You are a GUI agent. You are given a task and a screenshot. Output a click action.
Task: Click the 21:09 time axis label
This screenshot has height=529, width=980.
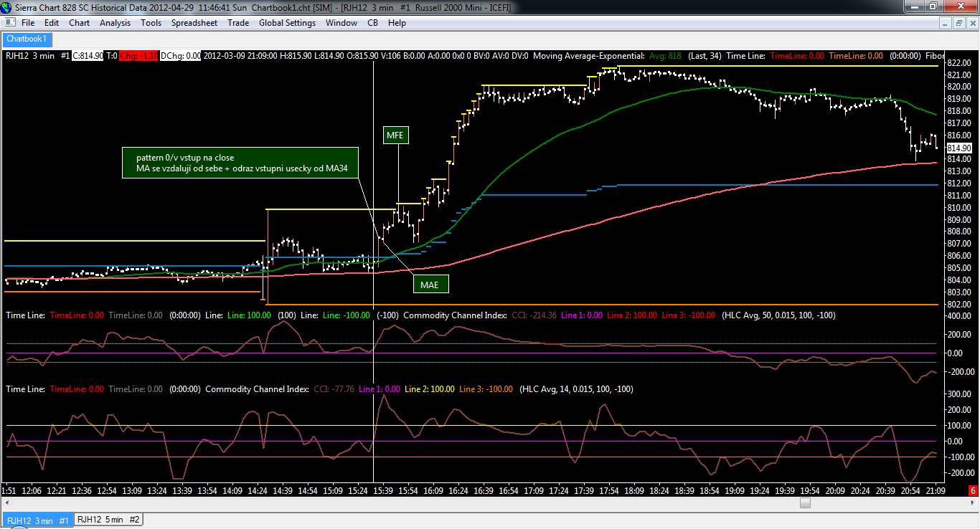click(x=936, y=491)
